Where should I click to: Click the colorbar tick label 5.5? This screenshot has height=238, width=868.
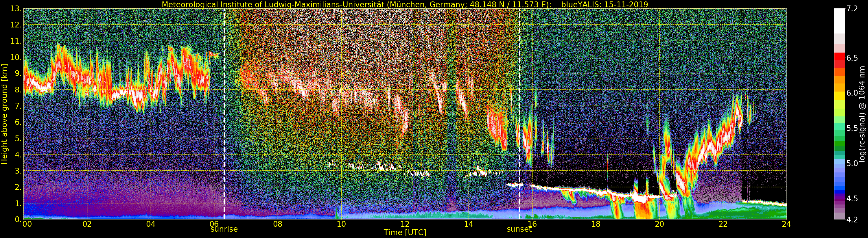852,128
